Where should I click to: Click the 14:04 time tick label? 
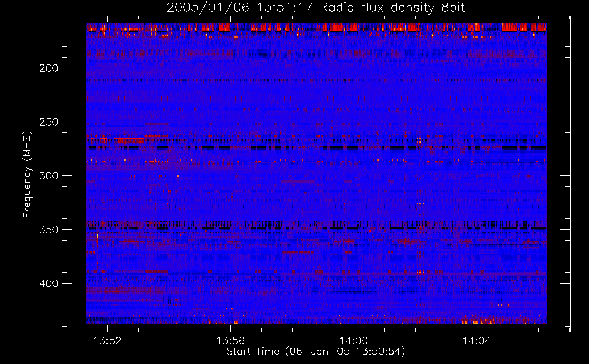(477, 341)
